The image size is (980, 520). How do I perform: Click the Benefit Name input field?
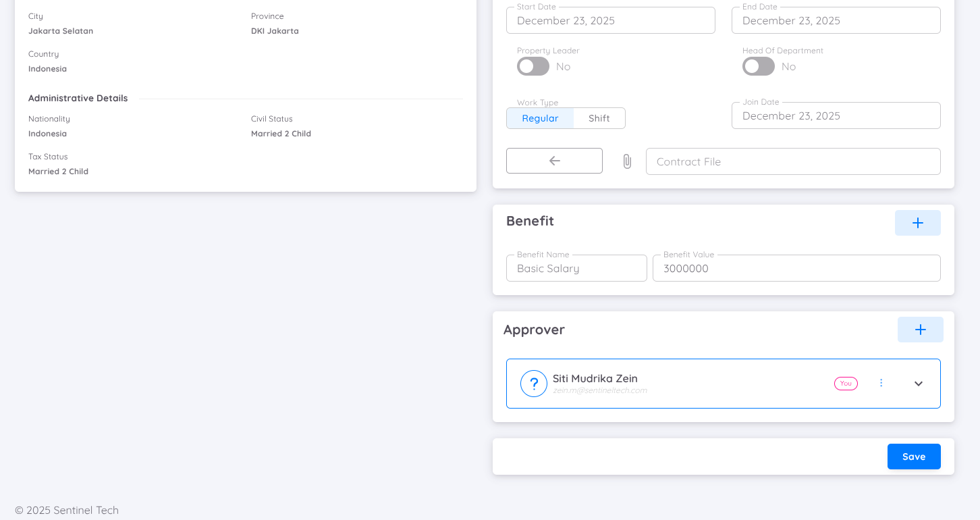tap(576, 269)
